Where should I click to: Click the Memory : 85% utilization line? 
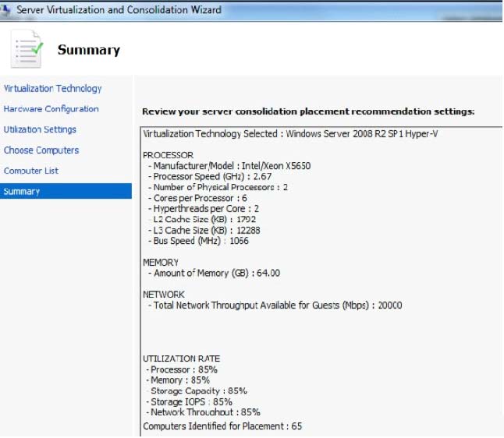point(178,380)
